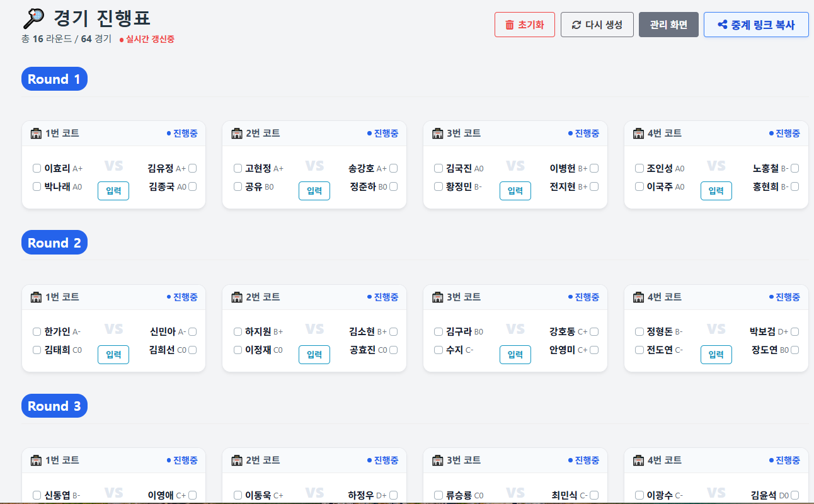Click the trash icon inside the 초기화 button

pyautogui.click(x=509, y=25)
